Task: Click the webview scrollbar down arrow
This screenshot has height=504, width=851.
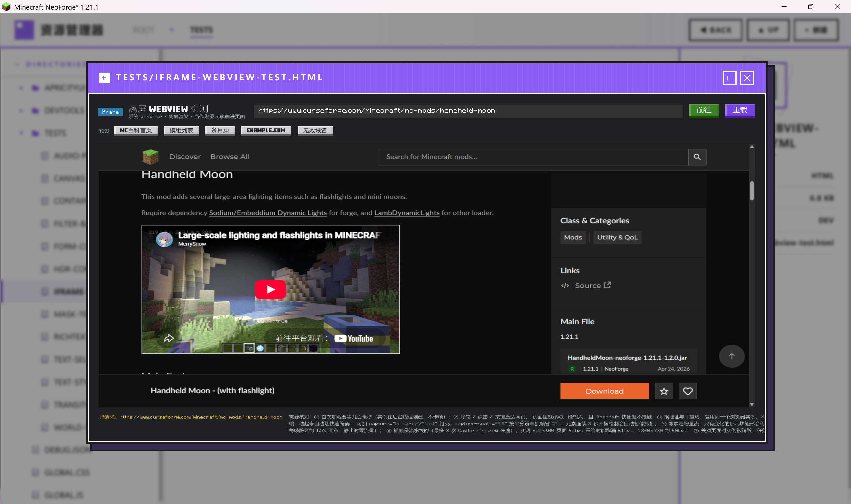Action: point(752,404)
